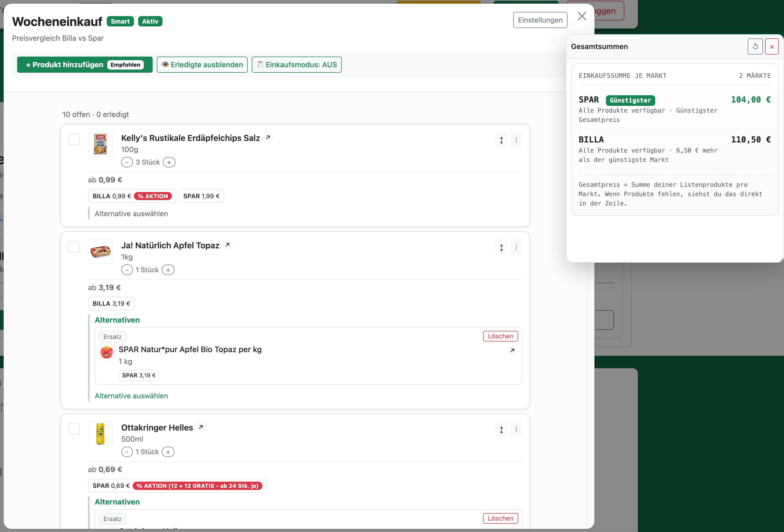Select BILLA 3,19 € price chip
The width and height of the screenshot is (784, 532).
[x=111, y=303]
